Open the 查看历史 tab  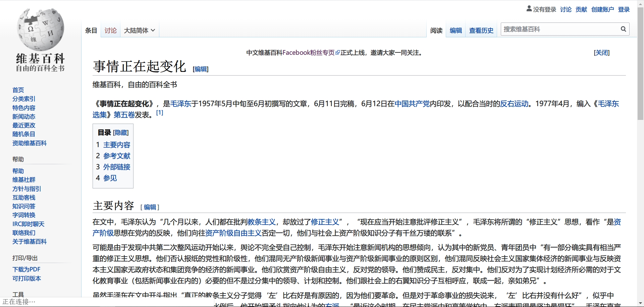[481, 31]
